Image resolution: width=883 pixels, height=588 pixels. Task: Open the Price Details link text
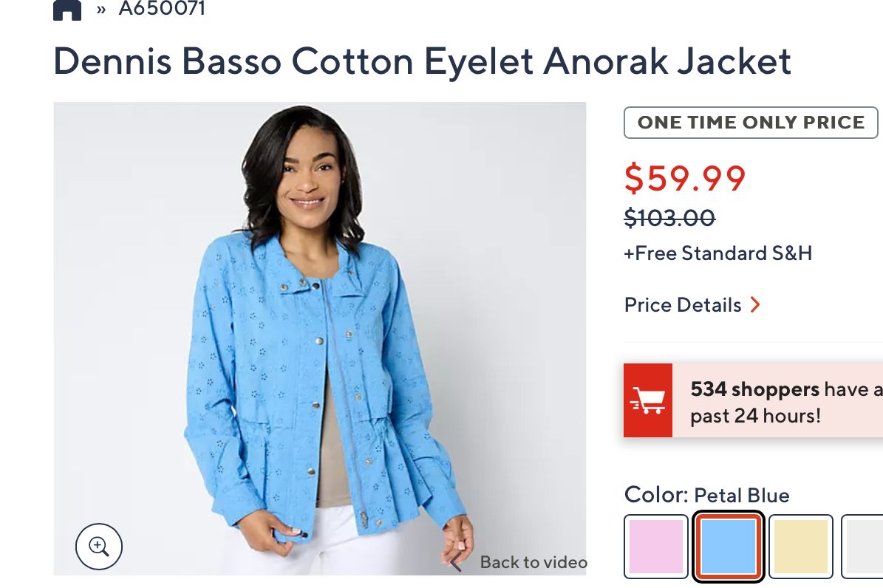pyautogui.click(x=683, y=304)
